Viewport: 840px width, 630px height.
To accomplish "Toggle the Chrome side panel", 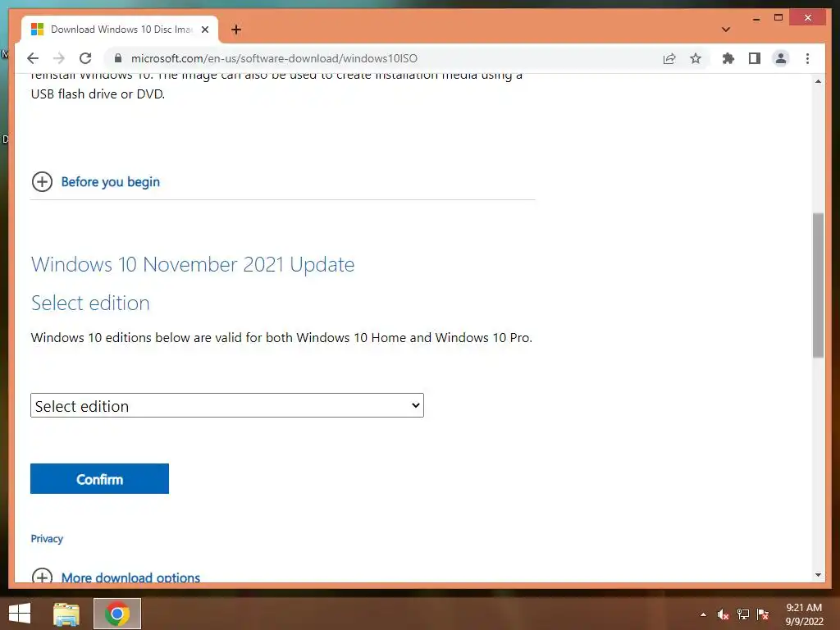I will pos(755,58).
